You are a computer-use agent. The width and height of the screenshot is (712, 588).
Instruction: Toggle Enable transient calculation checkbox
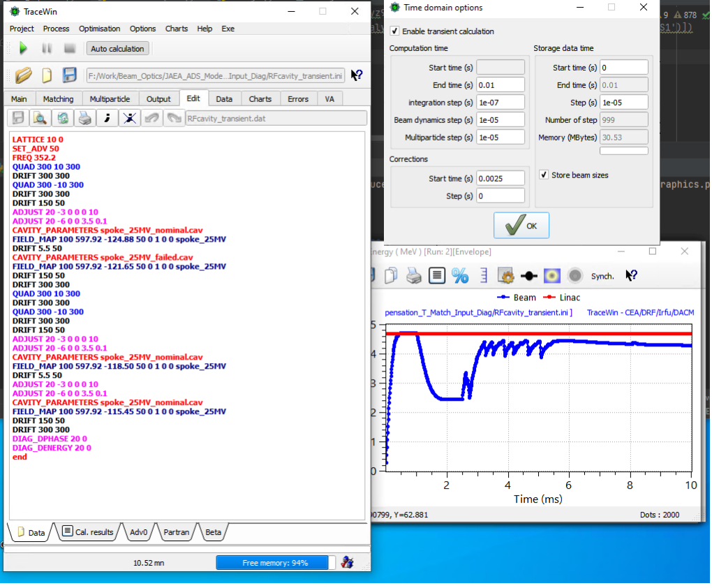[x=395, y=31]
